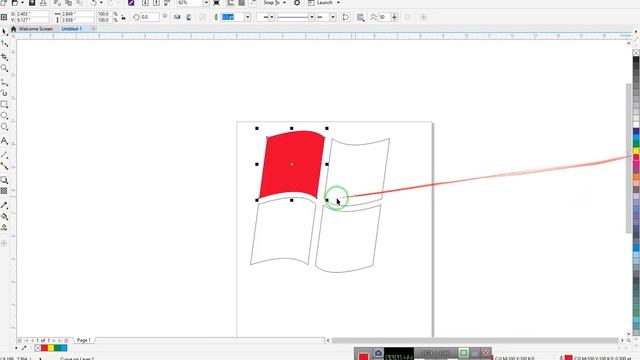Select the Connector tool in the toolbox
640x360 pixels.
coord(4,166)
